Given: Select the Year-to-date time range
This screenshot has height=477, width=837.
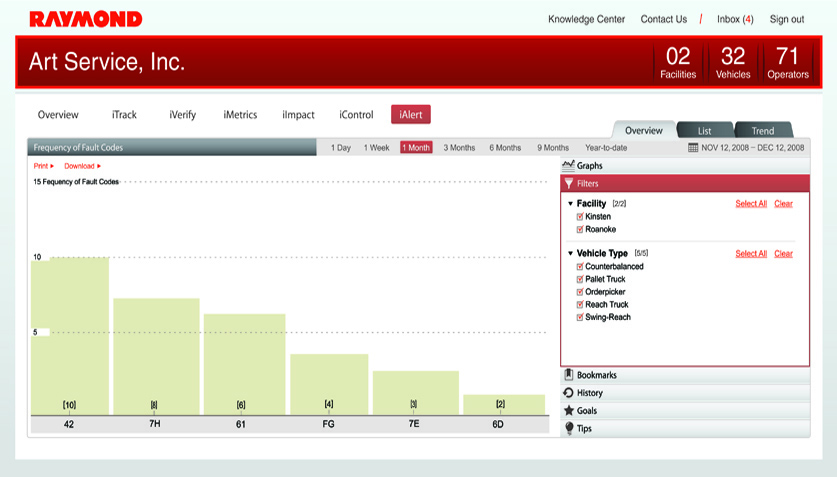Looking at the screenshot, I should pyautogui.click(x=606, y=148).
